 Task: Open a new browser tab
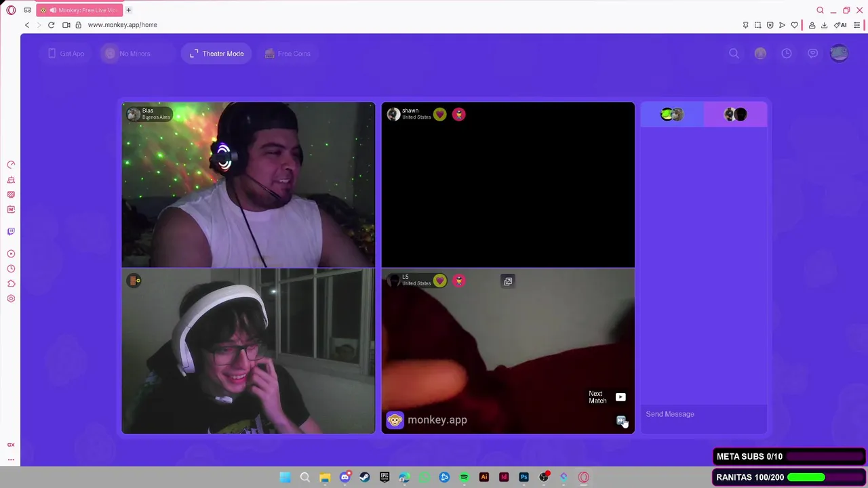point(128,10)
